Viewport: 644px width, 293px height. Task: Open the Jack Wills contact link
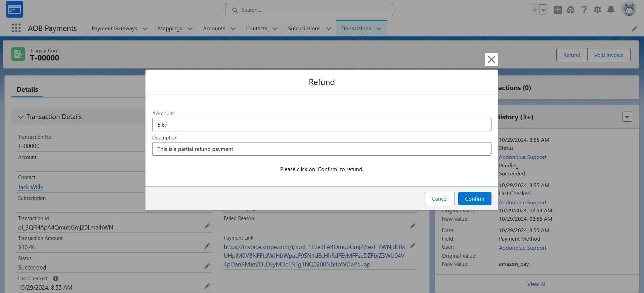pos(30,187)
